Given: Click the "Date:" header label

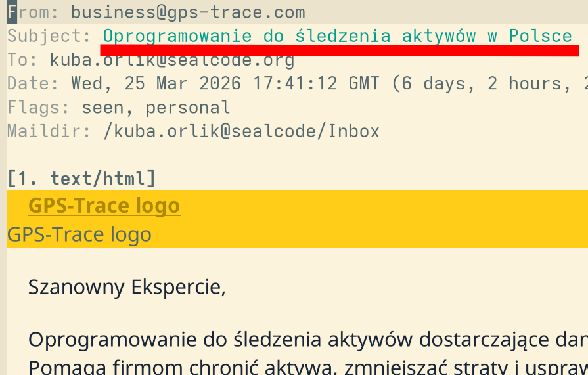Looking at the screenshot, I should click(34, 84).
